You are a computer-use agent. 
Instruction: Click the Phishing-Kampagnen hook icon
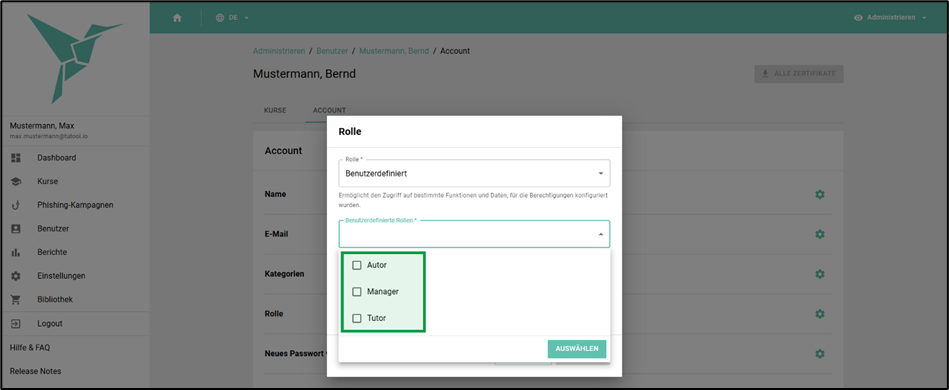[16, 205]
